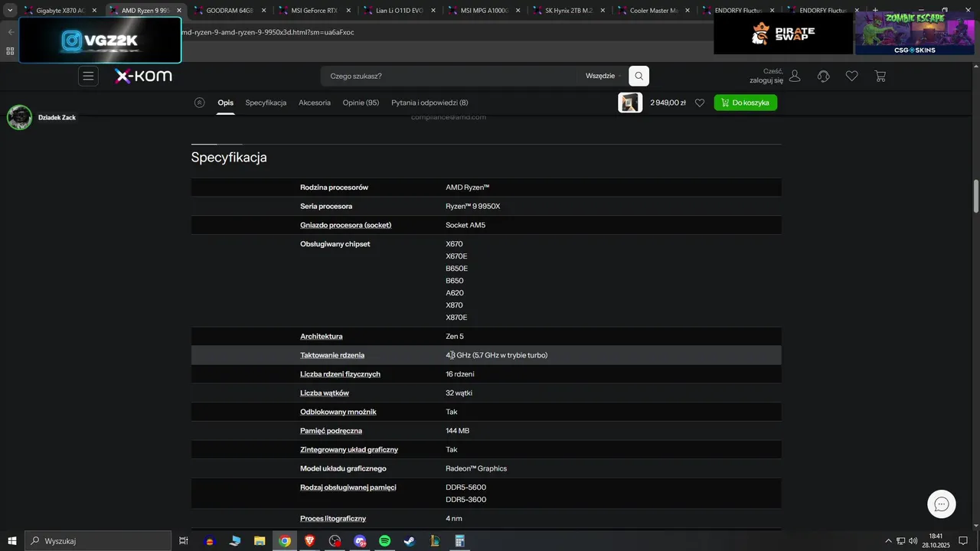Click the magnifier search button
This screenshot has width=980, height=551.
[639, 76]
